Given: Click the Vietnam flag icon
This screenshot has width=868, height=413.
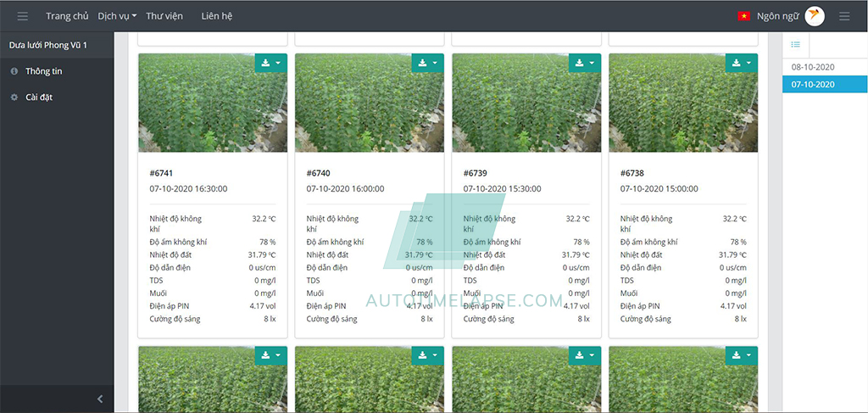Looking at the screenshot, I should (x=743, y=16).
